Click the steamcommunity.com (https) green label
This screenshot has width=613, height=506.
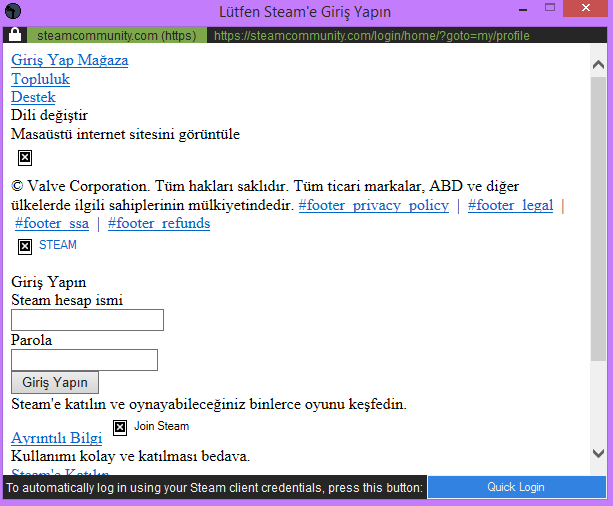[x=117, y=36]
